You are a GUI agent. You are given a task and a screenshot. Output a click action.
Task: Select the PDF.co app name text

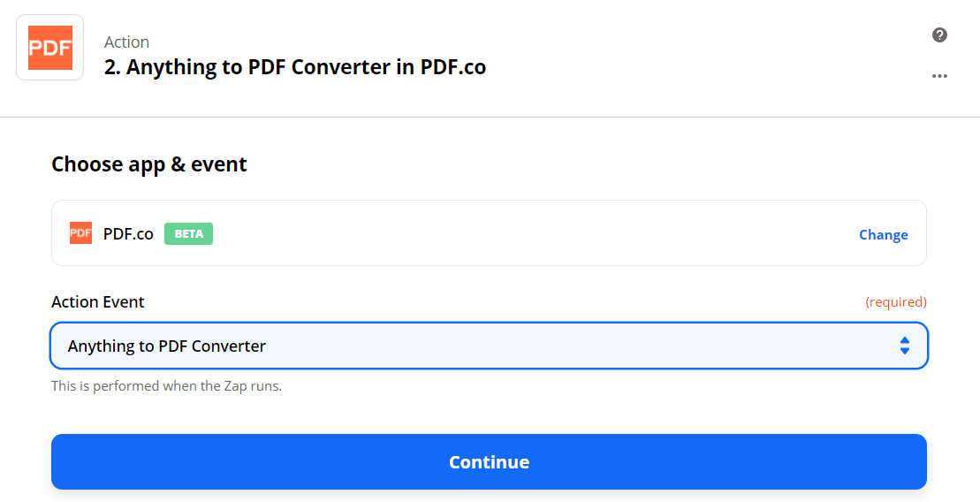pyautogui.click(x=128, y=234)
